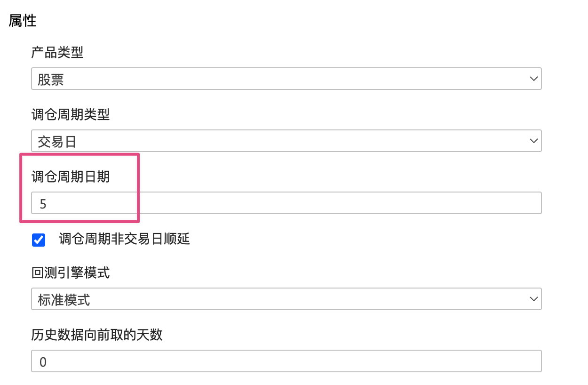Image resolution: width=588 pixels, height=385 pixels.
Task: Open the 产品类型 dropdown
Action: click(286, 79)
